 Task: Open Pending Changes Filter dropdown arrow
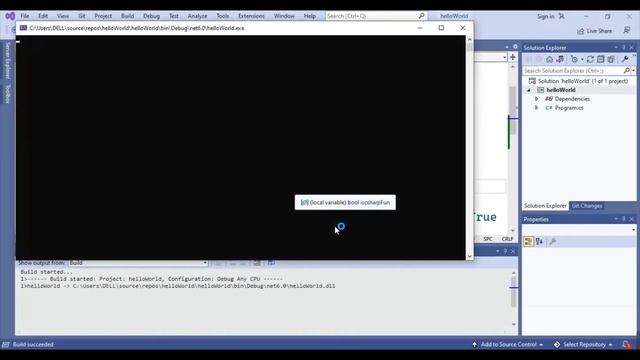click(582, 59)
